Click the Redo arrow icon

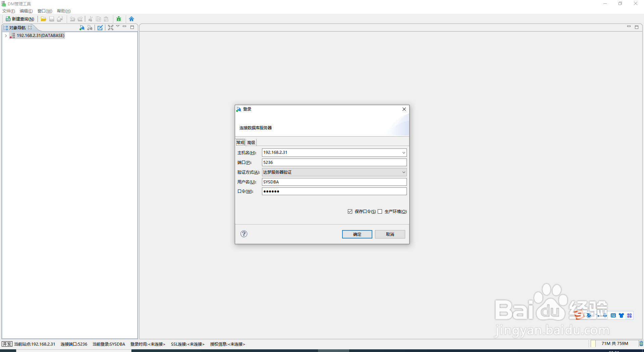click(80, 19)
